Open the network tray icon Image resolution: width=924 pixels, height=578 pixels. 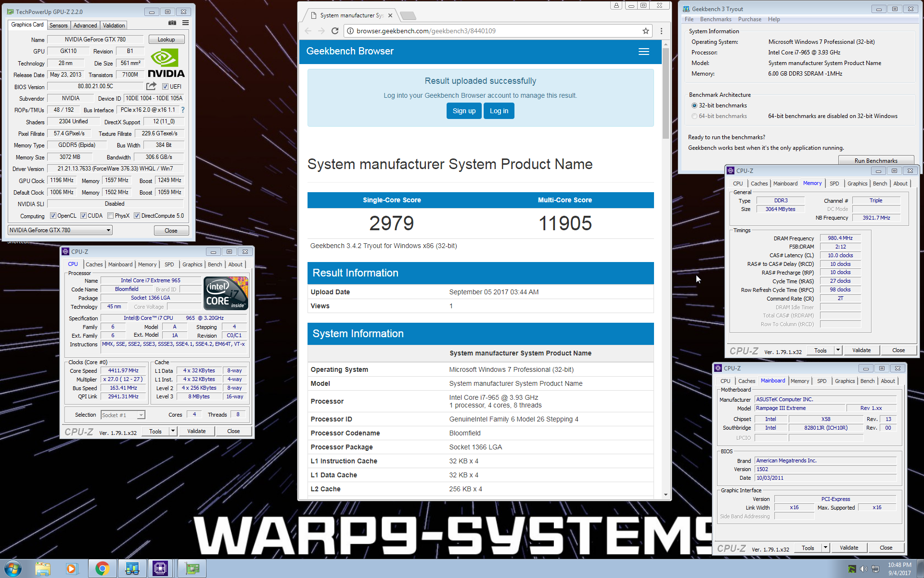pos(875,569)
